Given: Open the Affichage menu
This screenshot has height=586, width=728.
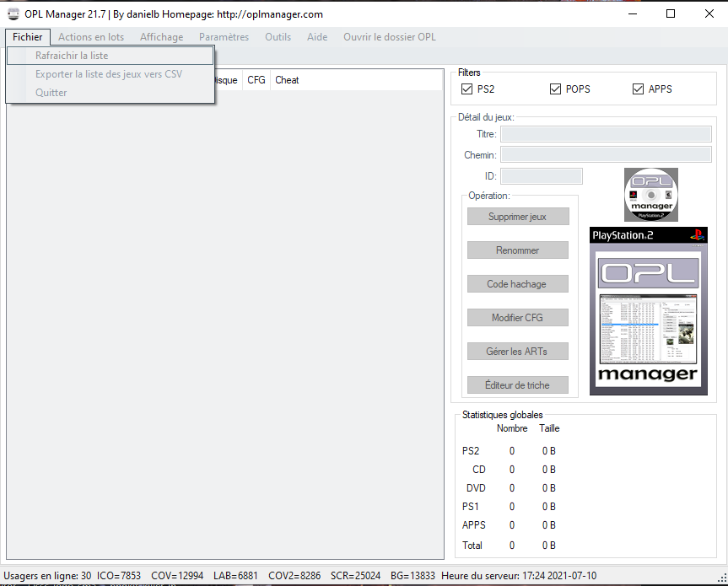Looking at the screenshot, I should (162, 37).
